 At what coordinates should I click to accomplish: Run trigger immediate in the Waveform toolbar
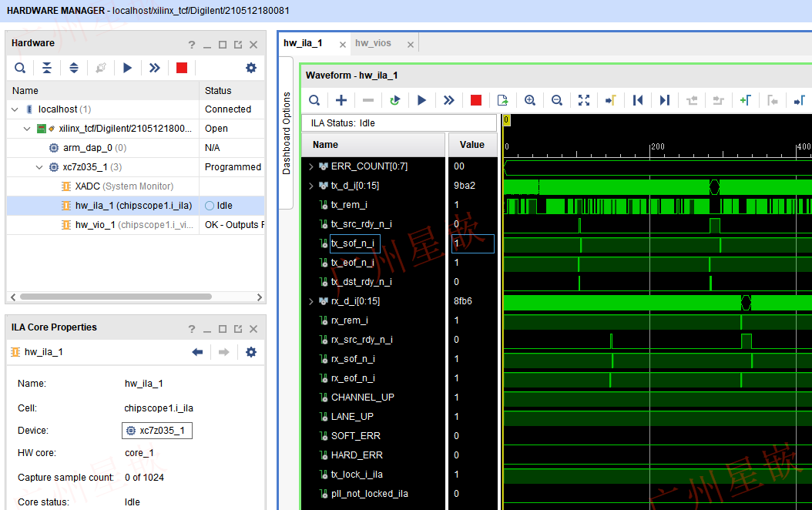click(x=449, y=100)
